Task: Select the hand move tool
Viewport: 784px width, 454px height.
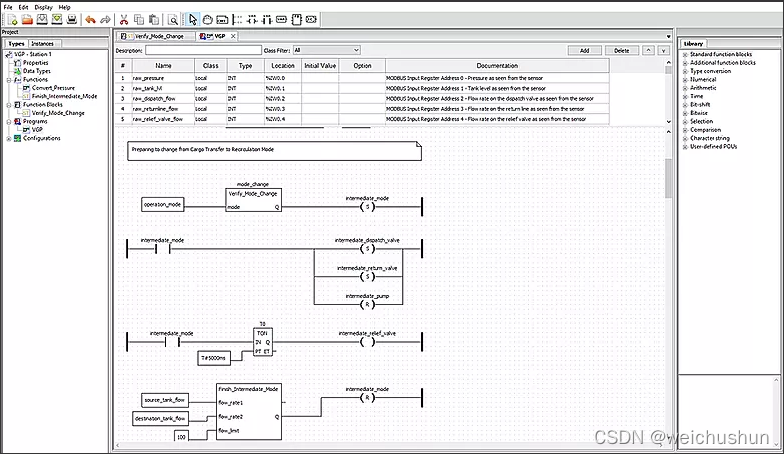Action: (208, 20)
